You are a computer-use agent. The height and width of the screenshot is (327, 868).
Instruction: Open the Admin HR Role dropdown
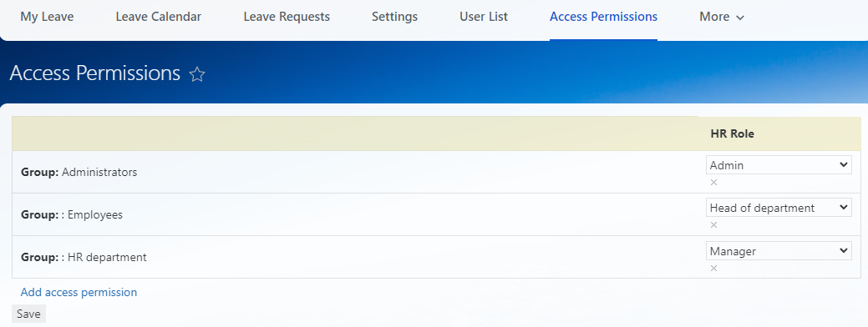coord(779,164)
